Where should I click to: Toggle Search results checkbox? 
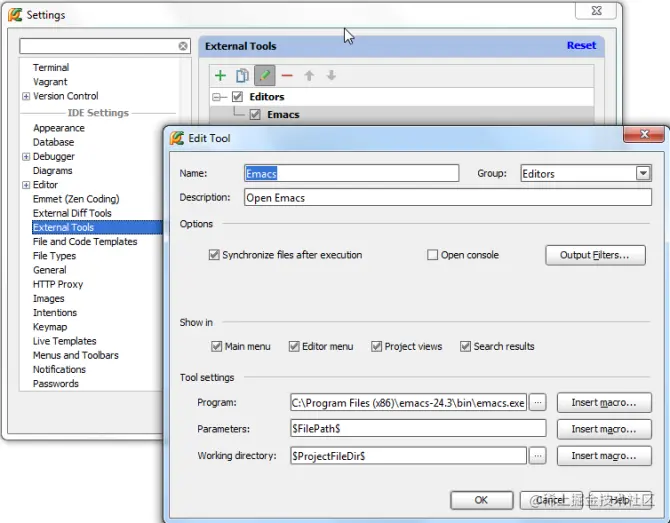point(465,346)
